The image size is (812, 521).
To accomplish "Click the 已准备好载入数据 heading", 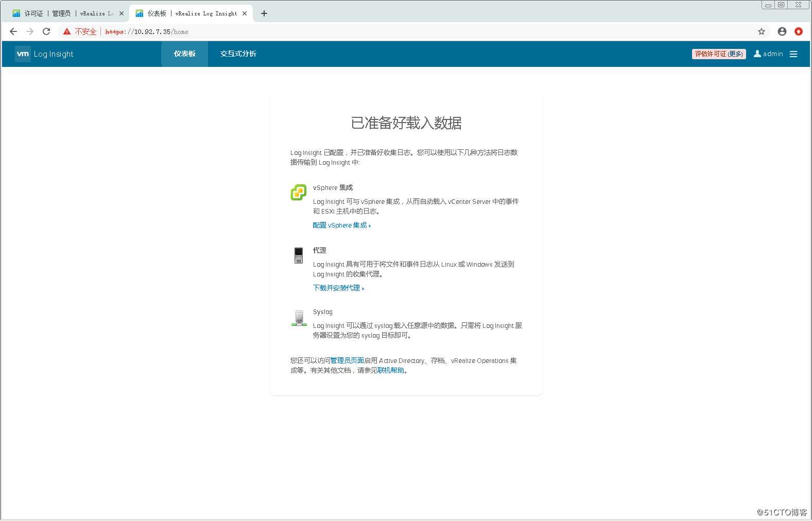I will click(406, 123).
